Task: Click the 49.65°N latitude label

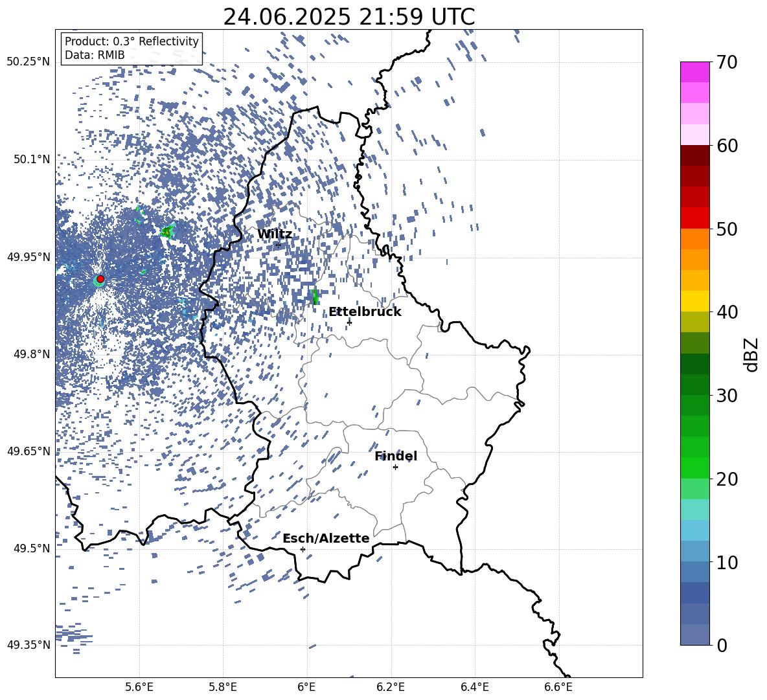Action: [29, 451]
